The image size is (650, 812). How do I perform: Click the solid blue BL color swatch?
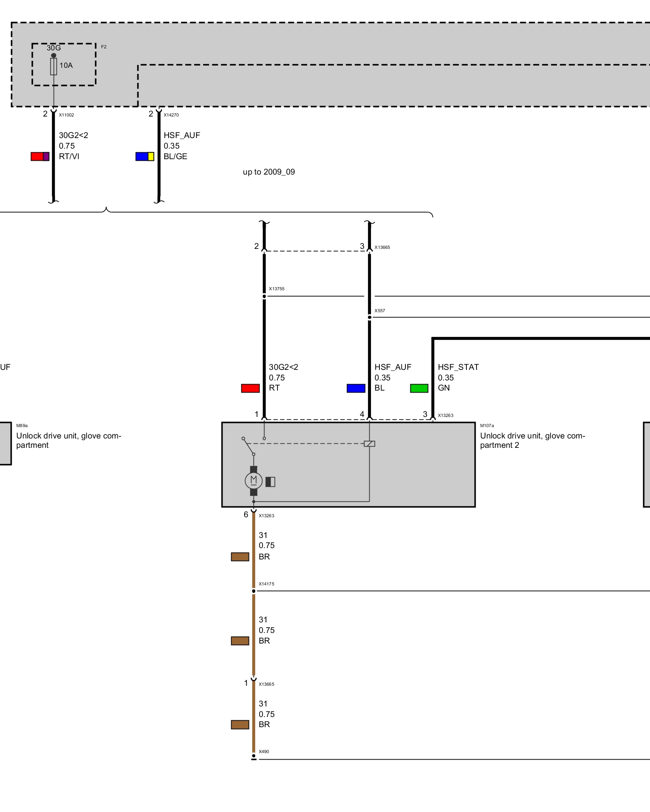point(356,389)
